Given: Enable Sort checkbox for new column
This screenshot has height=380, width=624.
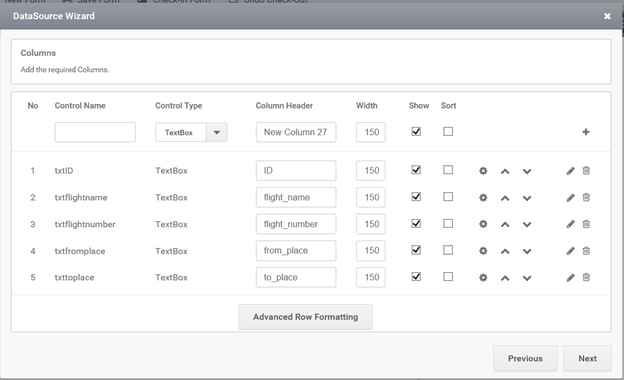Looking at the screenshot, I should pos(448,131).
